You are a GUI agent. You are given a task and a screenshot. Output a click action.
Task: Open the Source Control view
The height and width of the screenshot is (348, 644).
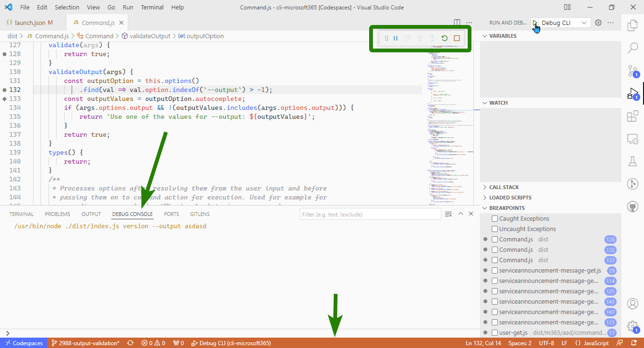[x=632, y=71]
